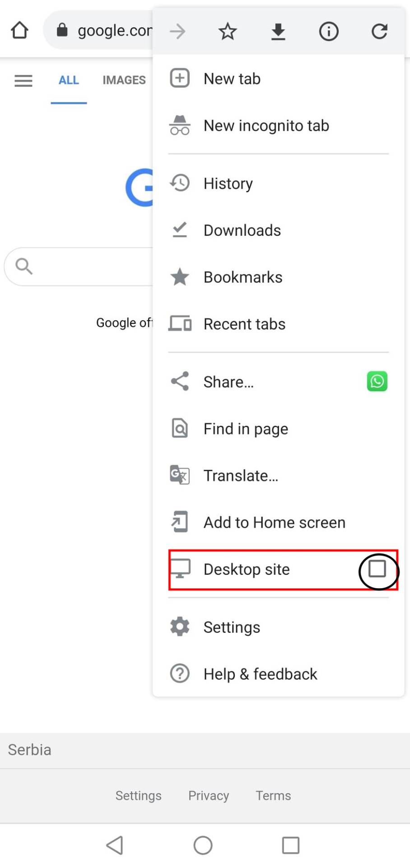Open Google's hamburger menu icon
Viewport: 410px width, 868px height.
pyautogui.click(x=23, y=80)
